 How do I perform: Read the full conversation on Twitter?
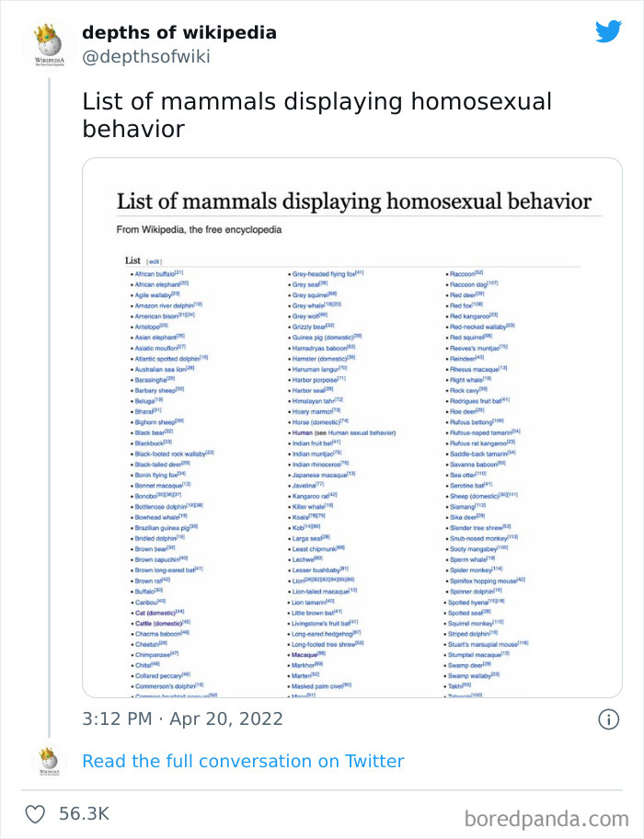[243, 762]
